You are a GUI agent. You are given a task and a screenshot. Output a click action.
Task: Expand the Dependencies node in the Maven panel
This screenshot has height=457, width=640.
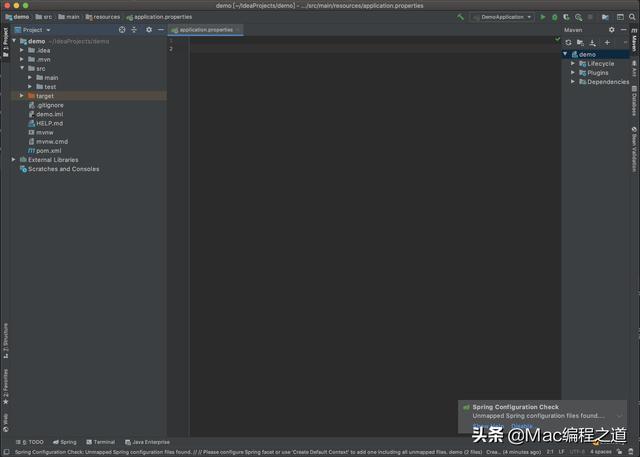[573, 82]
